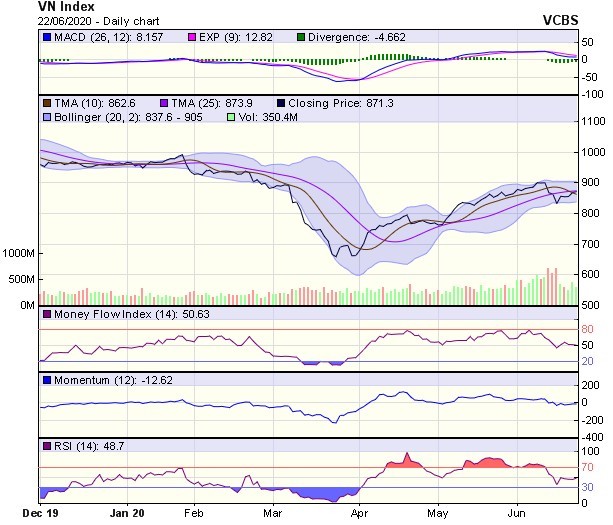Image resolution: width=613 pixels, height=525 pixels.
Task: Click the blue MACD legend swatch
Action: (45, 38)
